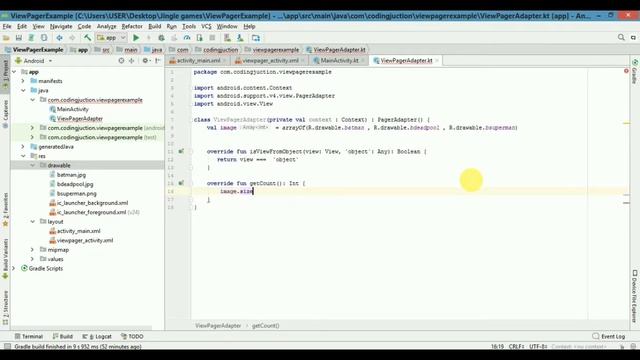Click the Open folder toolbar icon

point(6,38)
